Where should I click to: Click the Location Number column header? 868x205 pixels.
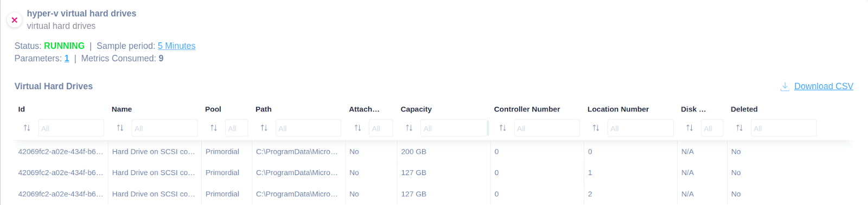618,109
